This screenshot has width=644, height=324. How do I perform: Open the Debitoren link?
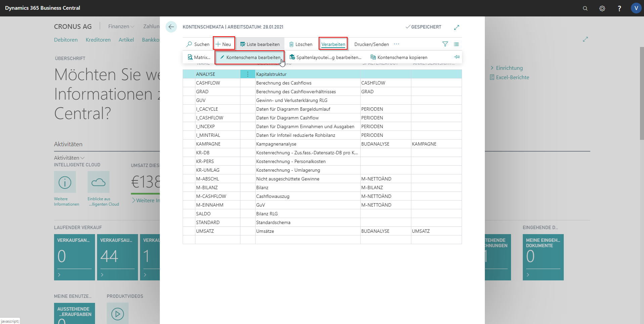pyautogui.click(x=66, y=40)
